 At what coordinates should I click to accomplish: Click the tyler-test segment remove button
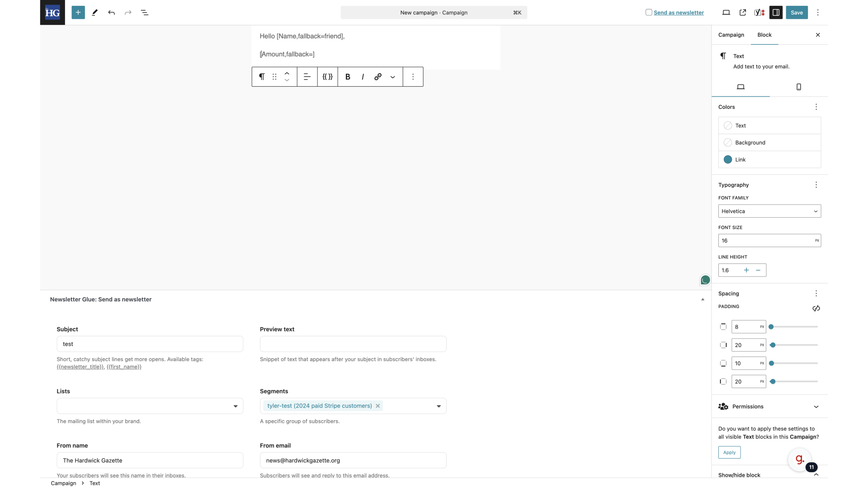[377, 406]
